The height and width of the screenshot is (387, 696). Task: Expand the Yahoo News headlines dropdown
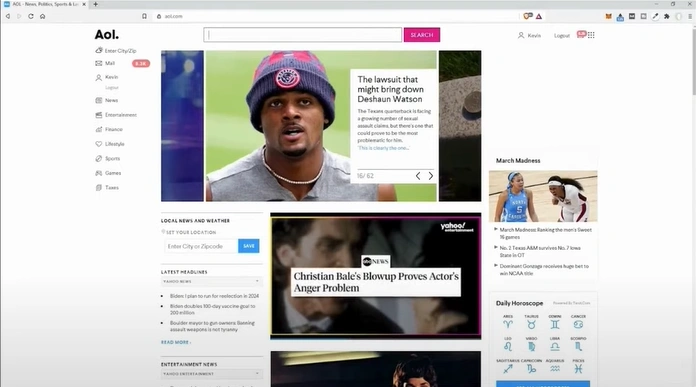tap(211, 281)
